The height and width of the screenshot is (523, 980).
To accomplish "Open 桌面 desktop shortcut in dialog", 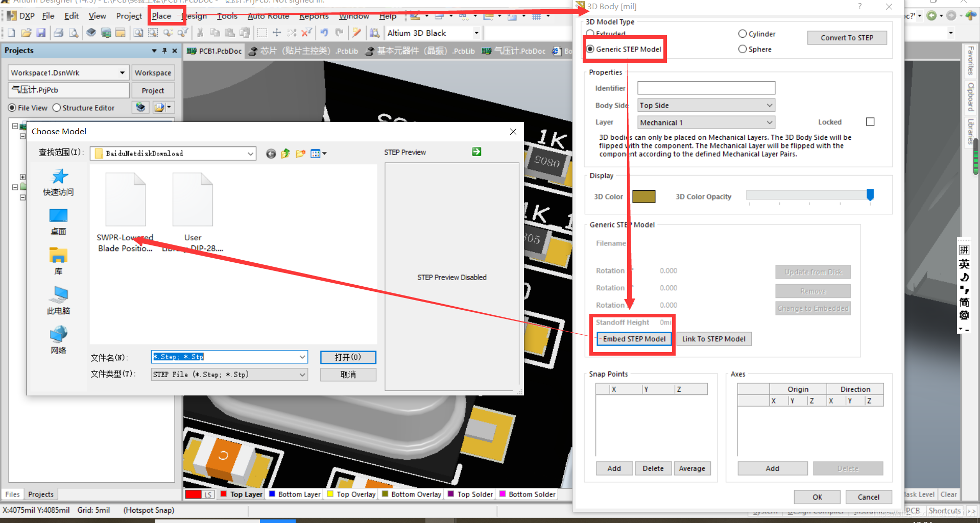I will (58, 222).
